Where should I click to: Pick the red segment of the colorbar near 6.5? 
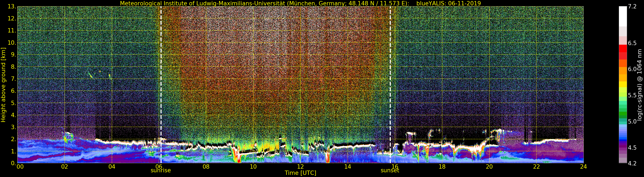pyautogui.click(x=623, y=48)
